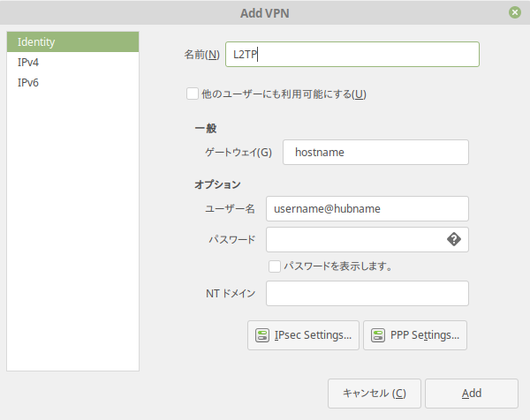Toggle パスワードを表示します checkbox
530x420 pixels.
[275, 266]
